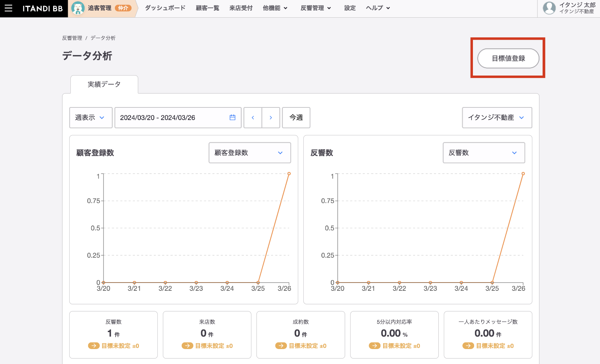Open 顧客登録数 chart metric dropdown
Screen dimensions: 600x364
250,153
